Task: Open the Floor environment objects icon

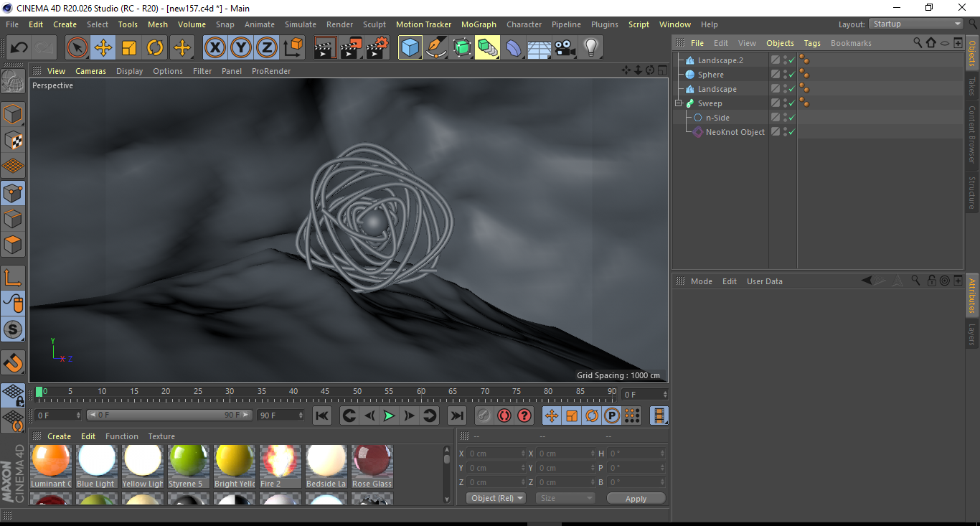Action: tap(539, 48)
